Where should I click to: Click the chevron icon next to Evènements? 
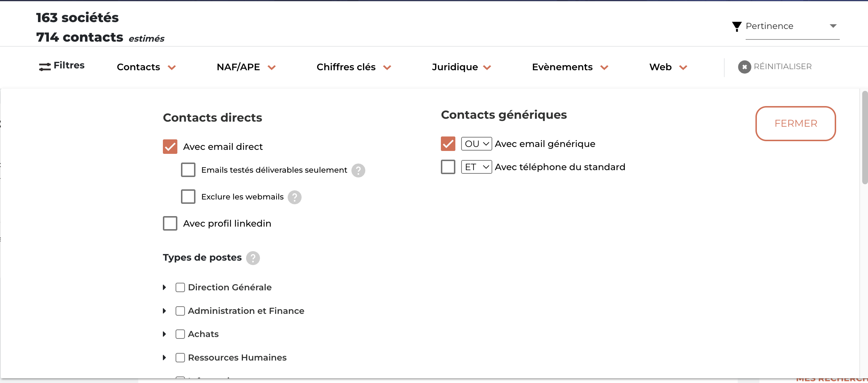click(x=604, y=67)
